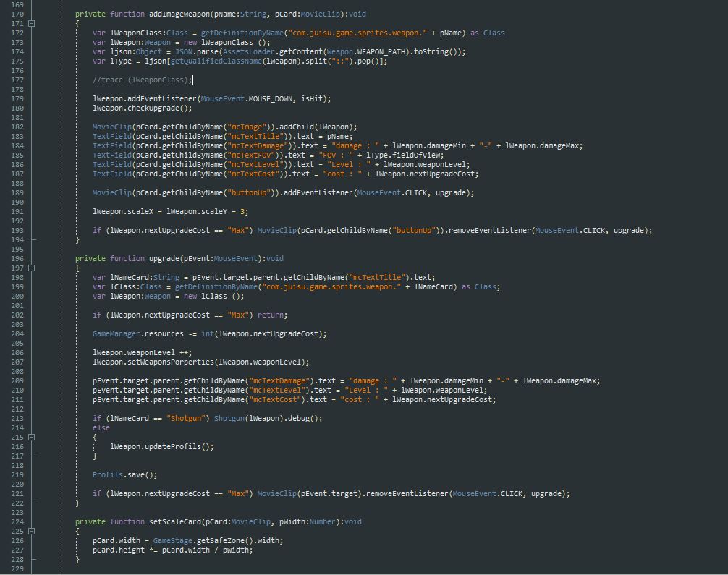Click the pName:String parameter on line 170
This screenshot has width=728, height=575.
(x=240, y=14)
